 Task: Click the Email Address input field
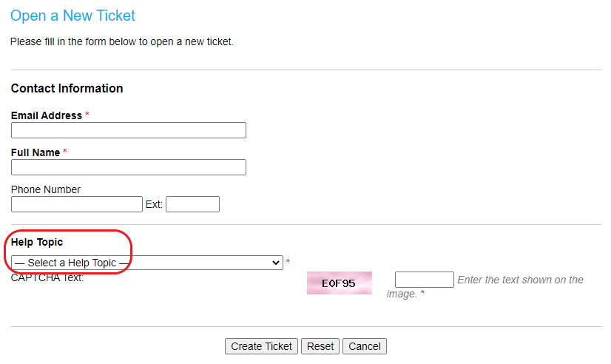pos(129,130)
